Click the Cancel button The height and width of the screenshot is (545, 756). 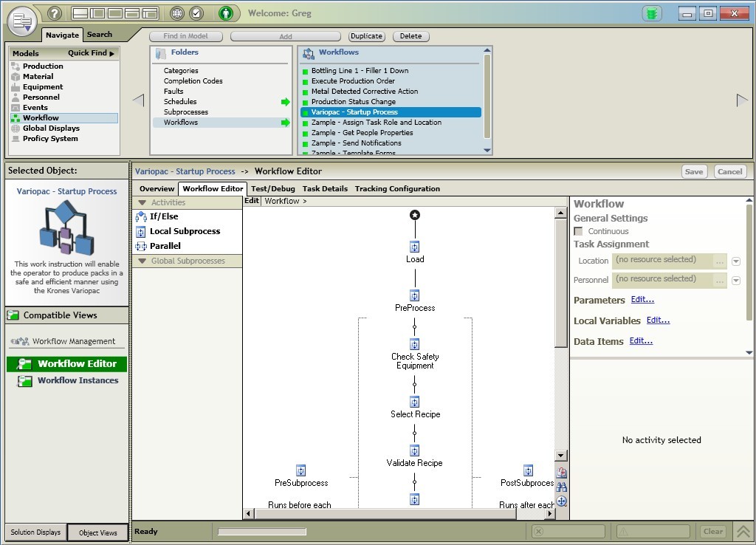pyautogui.click(x=730, y=172)
